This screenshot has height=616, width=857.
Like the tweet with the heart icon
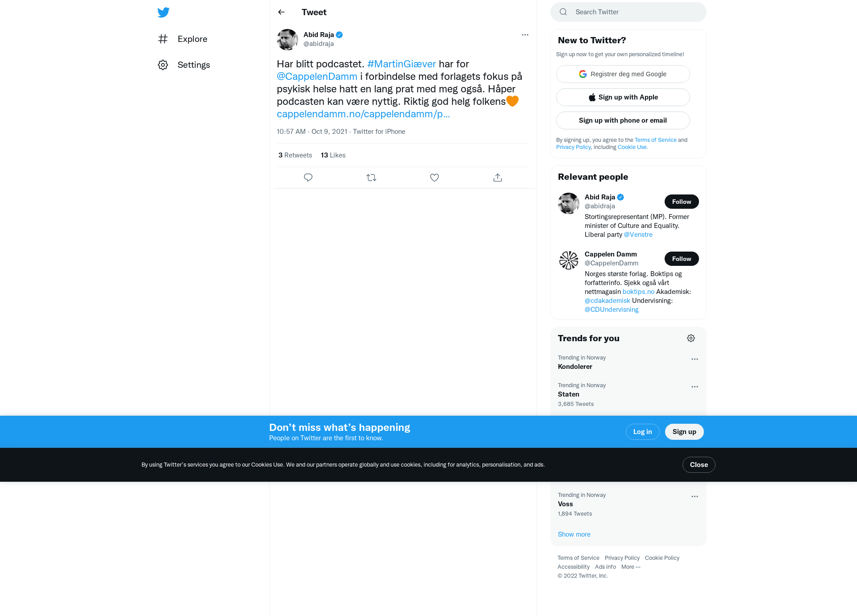tap(434, 178)
